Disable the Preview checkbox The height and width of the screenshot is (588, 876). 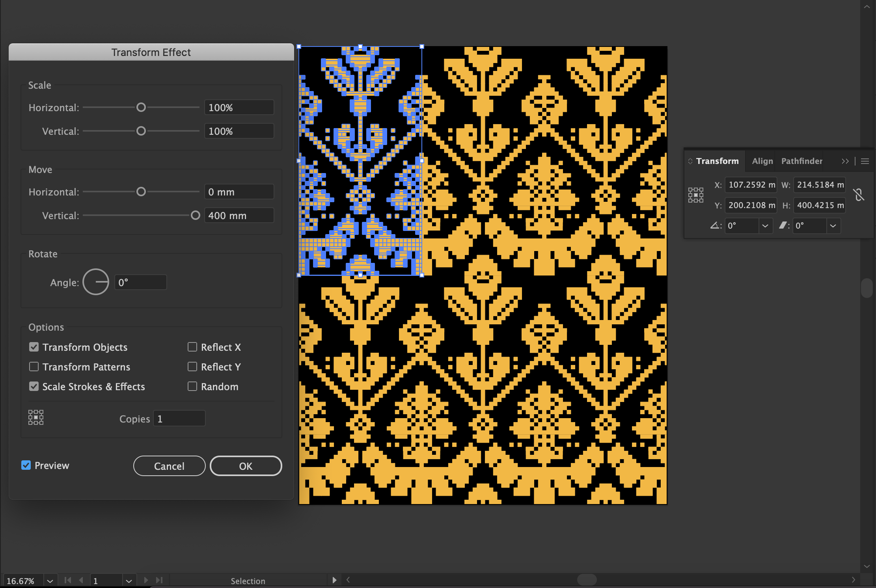[26, 465]
